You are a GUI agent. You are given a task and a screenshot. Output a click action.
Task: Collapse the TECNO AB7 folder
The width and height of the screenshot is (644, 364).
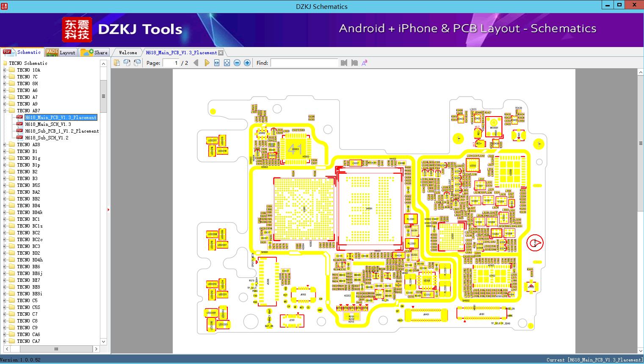pyautogui.click(x=5, y=111)
